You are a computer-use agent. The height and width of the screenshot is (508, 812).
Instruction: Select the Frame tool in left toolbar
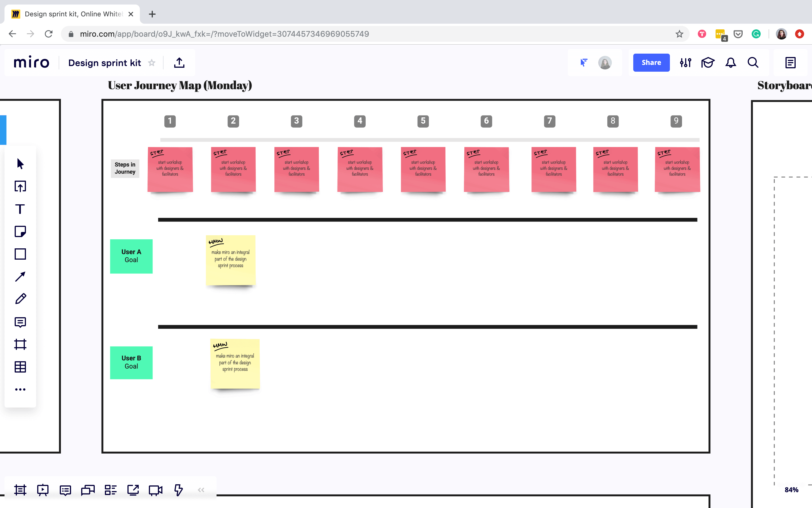coord(20,345)
